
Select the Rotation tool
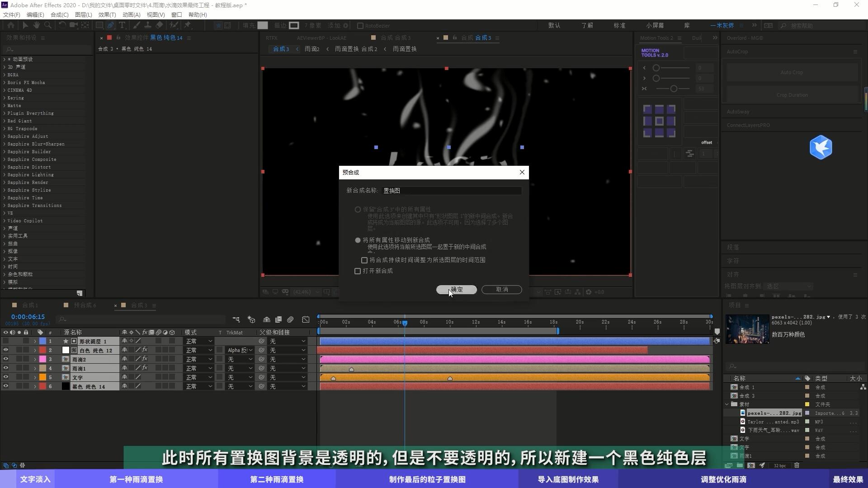tap(62, 25)
